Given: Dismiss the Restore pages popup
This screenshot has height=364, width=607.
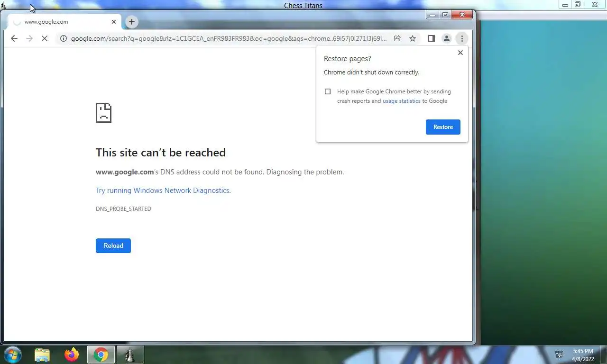Looking at the screenshot, I should (460, 53).
